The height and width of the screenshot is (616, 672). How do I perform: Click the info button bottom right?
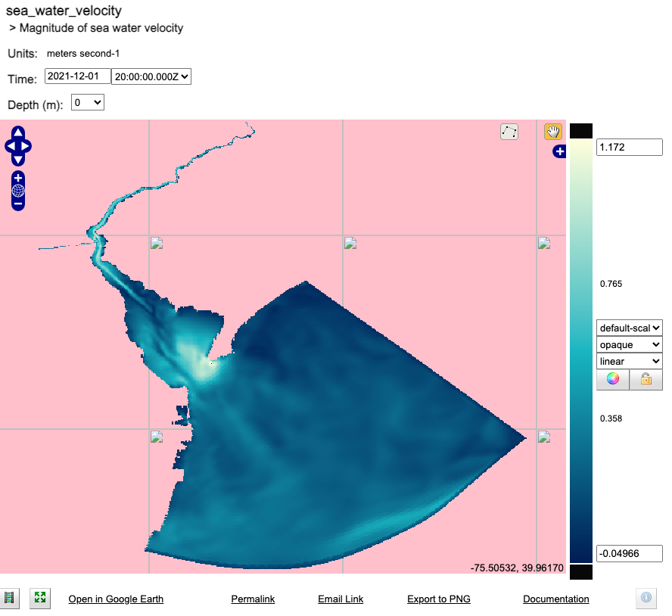[x=646, y=598]
